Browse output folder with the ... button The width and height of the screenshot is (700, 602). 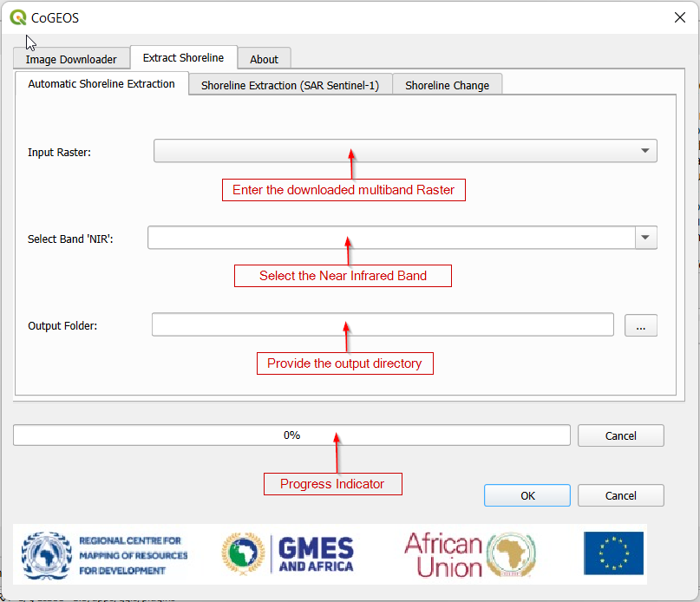(641, 325)
